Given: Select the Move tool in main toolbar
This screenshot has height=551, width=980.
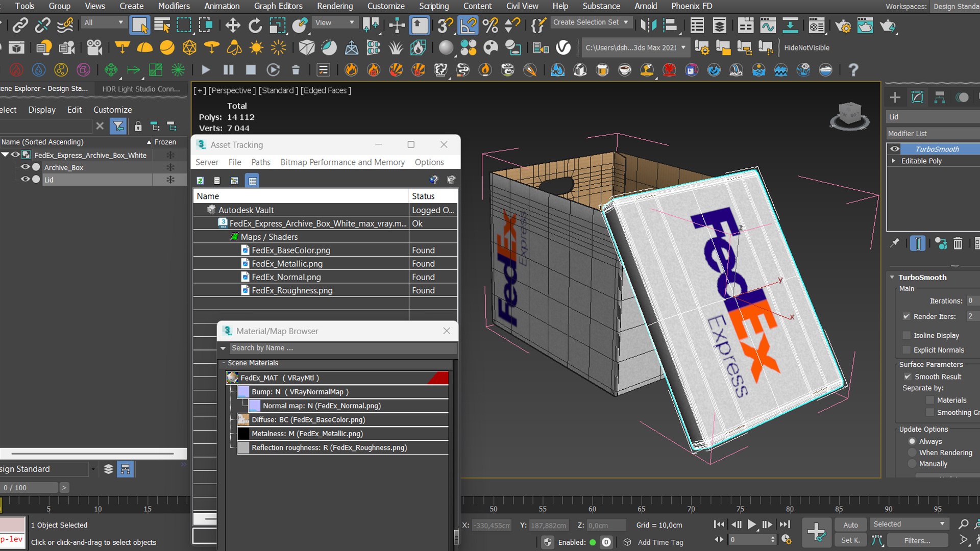Looking at the screenshot, I should (233, 25).
